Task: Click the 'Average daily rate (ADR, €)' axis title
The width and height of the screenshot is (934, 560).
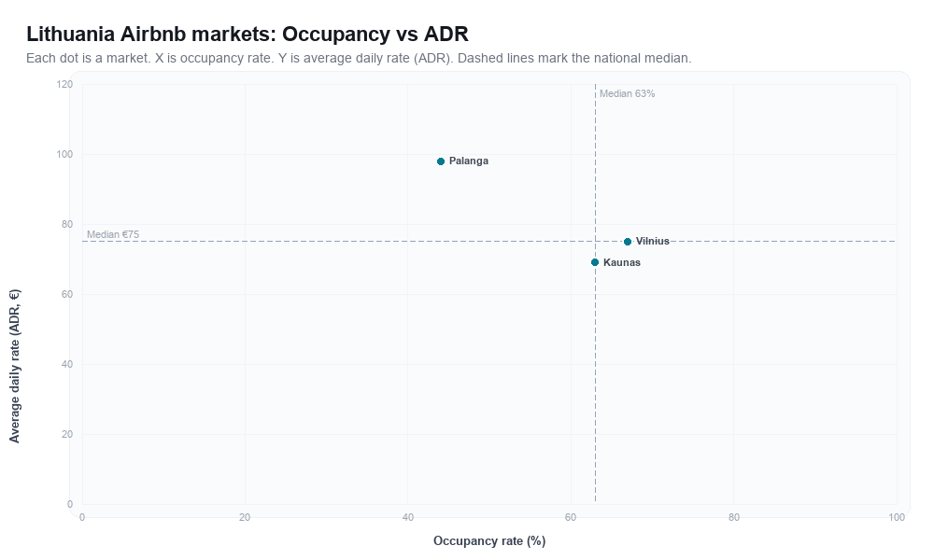Action: pyautogui.click(x=15, y=366)
